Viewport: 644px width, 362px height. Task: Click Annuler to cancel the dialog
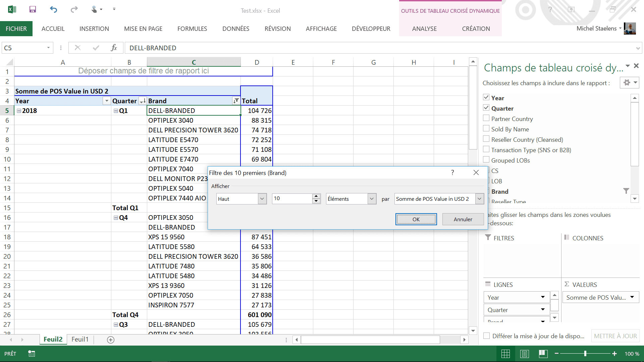[463, 219]
